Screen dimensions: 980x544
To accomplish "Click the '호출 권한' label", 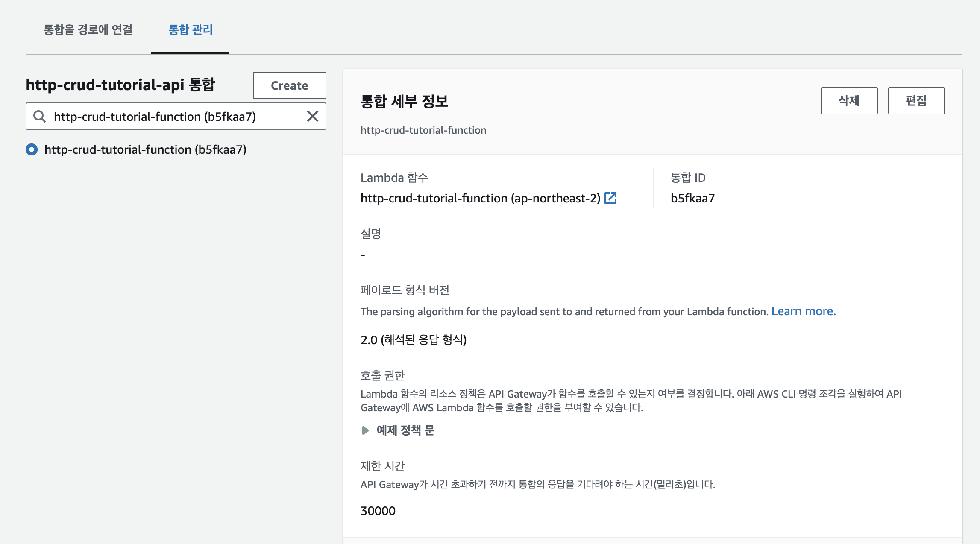I will (x=382, y=375).
